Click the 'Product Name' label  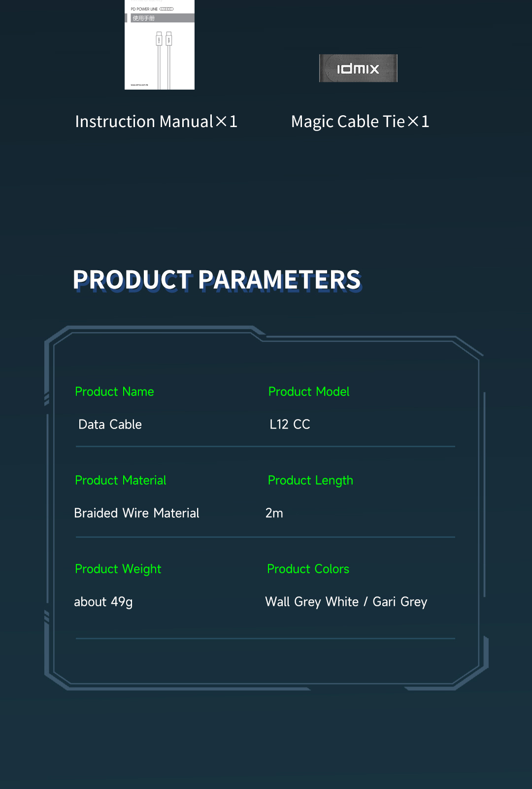[114, 392]
